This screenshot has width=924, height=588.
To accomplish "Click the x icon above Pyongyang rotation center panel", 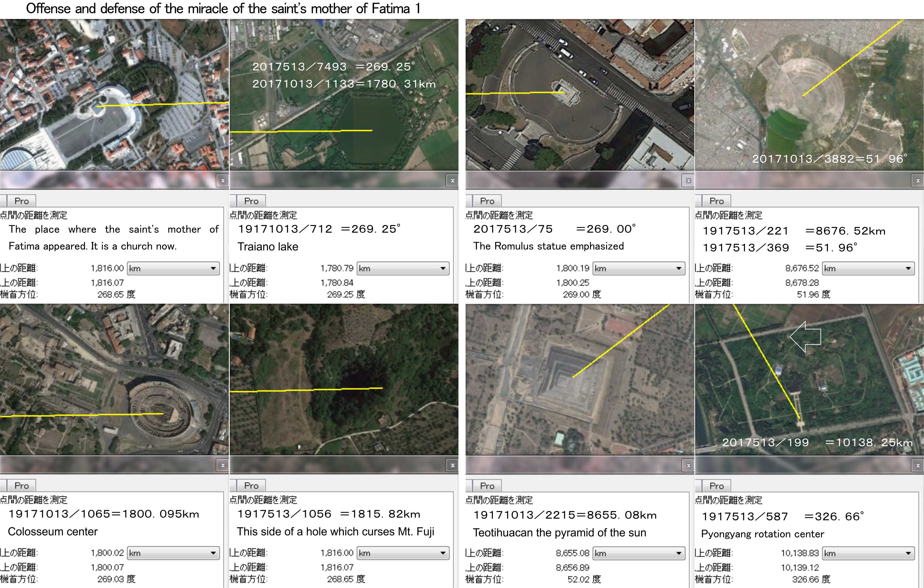I will (x=918, y=465).
